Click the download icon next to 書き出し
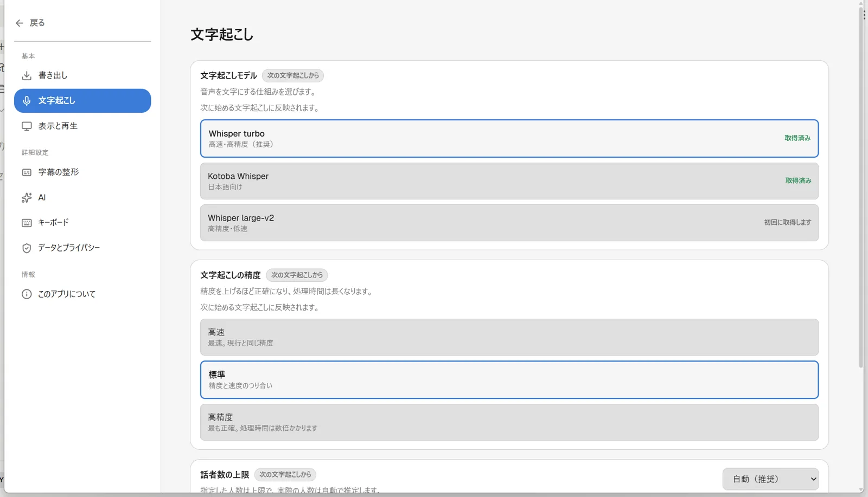This screenshot has width=868, height=497. tap(27, 75)
